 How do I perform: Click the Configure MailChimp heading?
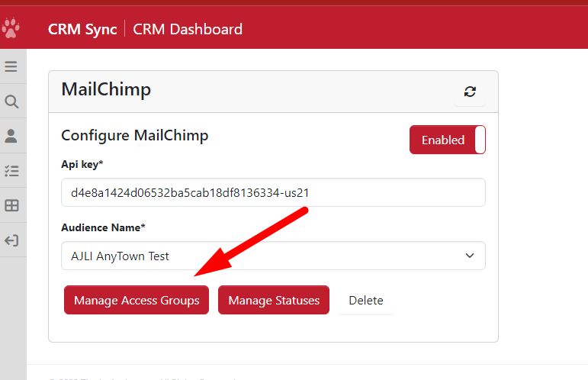(x=135, y=135)
